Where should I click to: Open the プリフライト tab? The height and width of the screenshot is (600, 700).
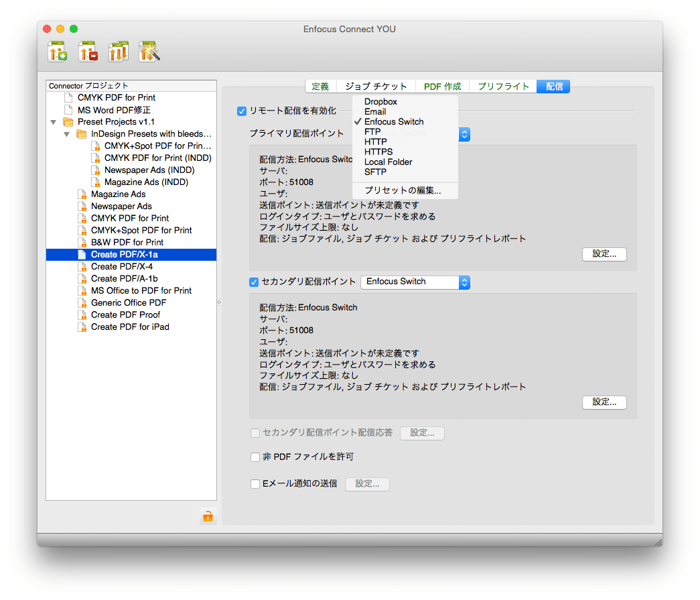point(503,86)
